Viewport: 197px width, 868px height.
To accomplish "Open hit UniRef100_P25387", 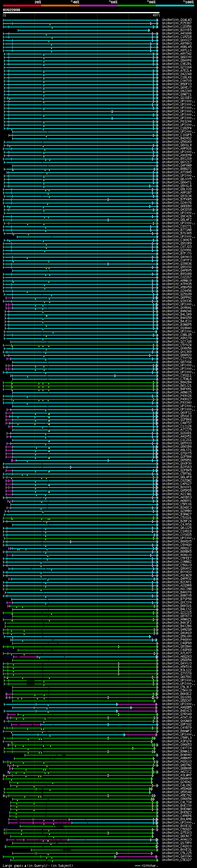I will point(177,23).
